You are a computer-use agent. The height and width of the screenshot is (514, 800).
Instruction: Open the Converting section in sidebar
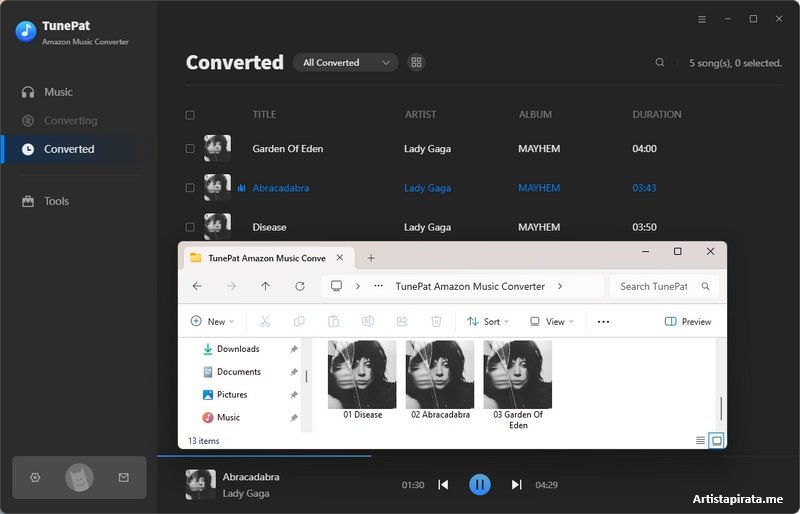pyautogui.click(x=59, y=120)
